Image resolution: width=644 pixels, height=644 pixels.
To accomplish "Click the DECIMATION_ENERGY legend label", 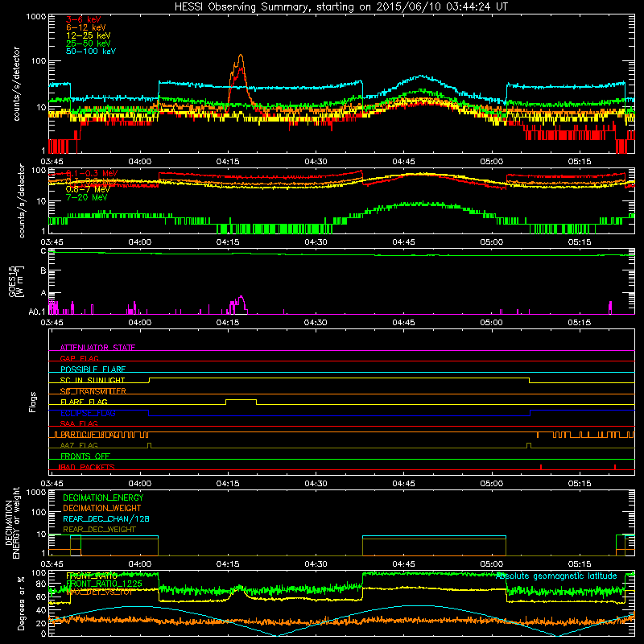I will coord(103,497).
